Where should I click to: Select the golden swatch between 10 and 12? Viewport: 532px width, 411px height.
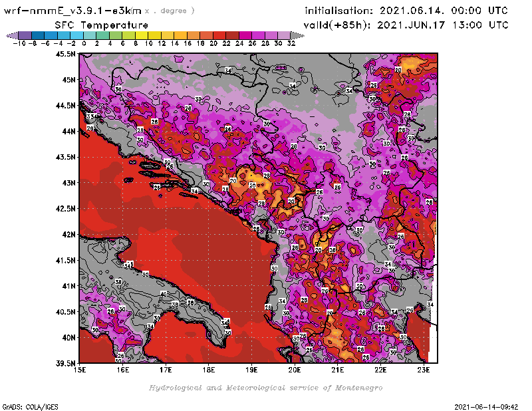pos(154,35)
